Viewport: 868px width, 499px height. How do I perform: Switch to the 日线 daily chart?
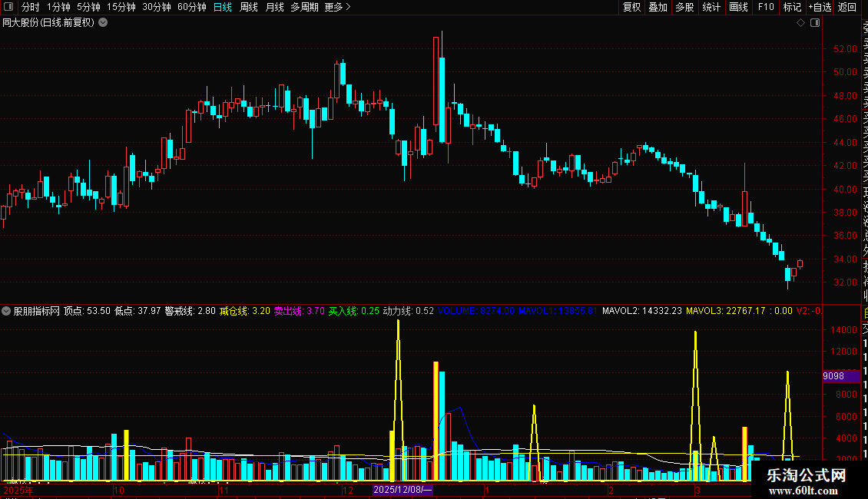(x=223, y=7)
